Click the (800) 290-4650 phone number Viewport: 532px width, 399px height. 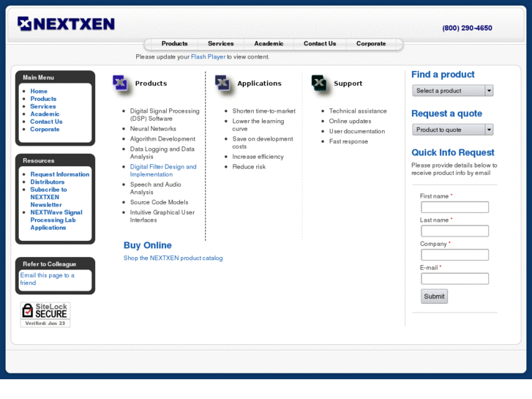(x=467, y=28)
